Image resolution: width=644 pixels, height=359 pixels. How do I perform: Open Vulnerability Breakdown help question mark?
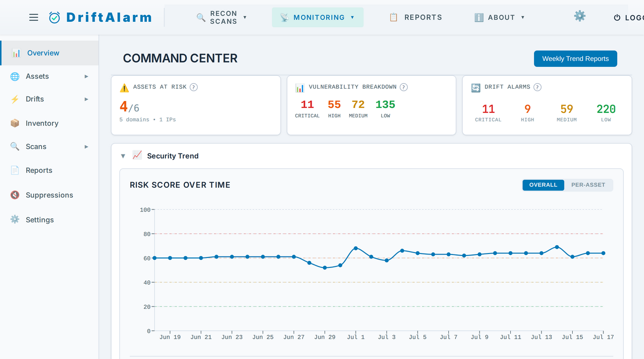pyautogui.click(x=404, y=87)
